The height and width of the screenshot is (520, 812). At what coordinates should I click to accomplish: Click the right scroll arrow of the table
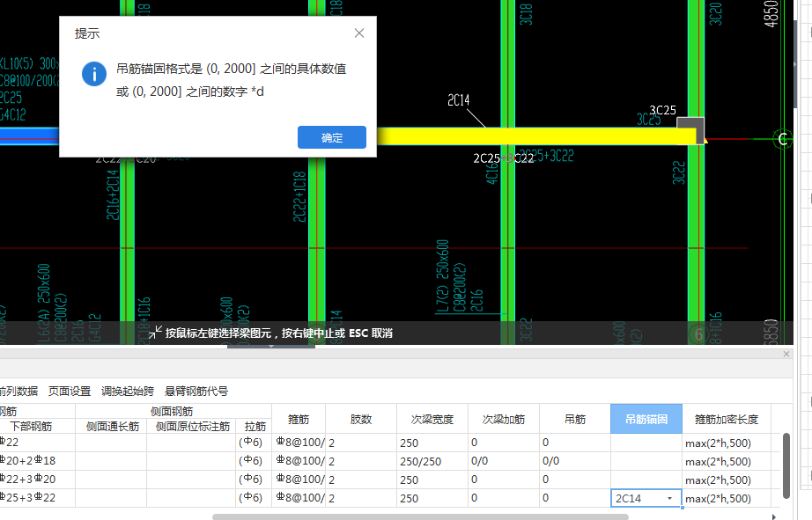(x=774, y=516)
